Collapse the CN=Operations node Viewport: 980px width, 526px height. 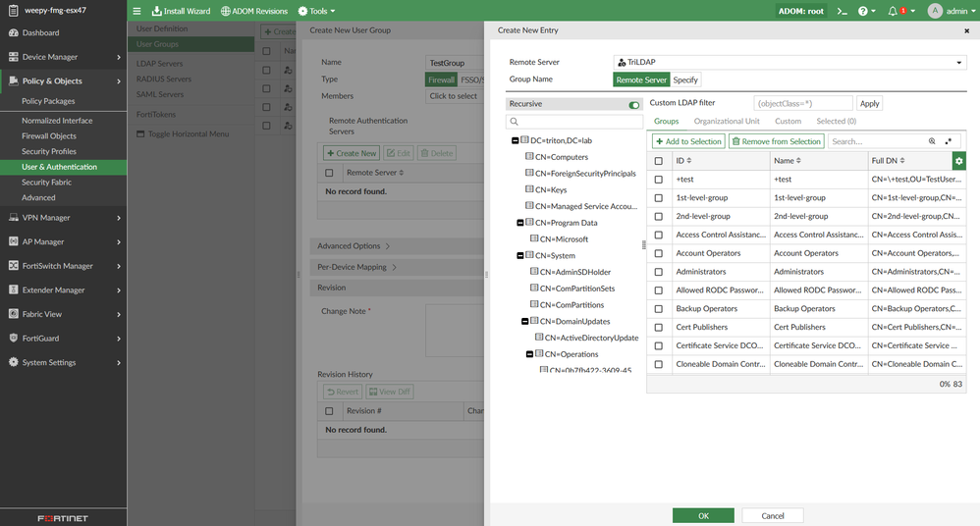pos(529,354)
